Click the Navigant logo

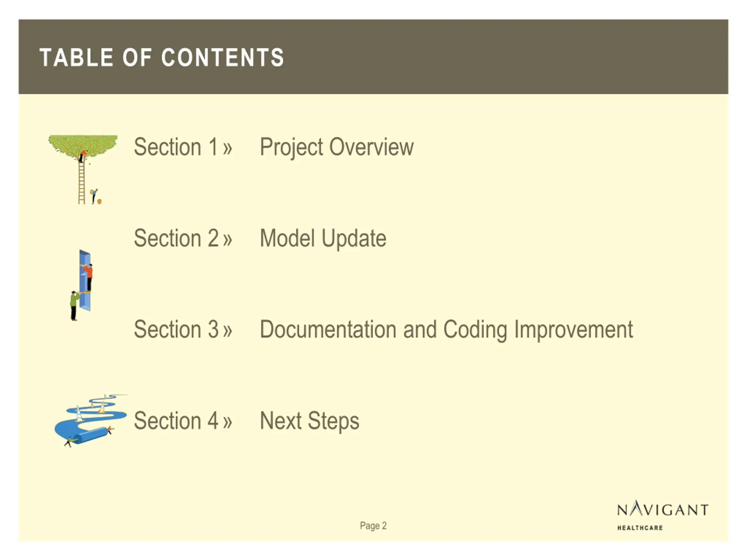tap(663, 515)
